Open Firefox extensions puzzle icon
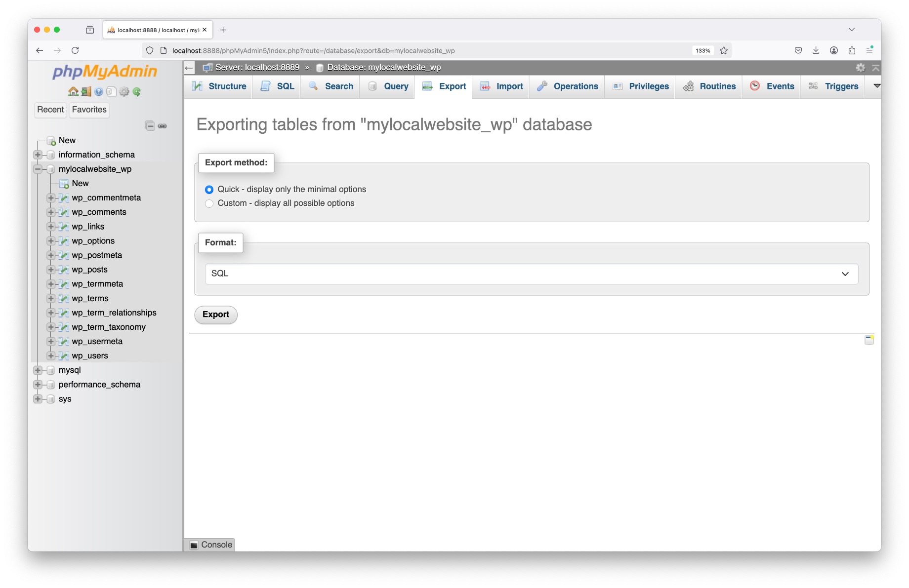This screenshot has height=588, width=909. [852, 50]
